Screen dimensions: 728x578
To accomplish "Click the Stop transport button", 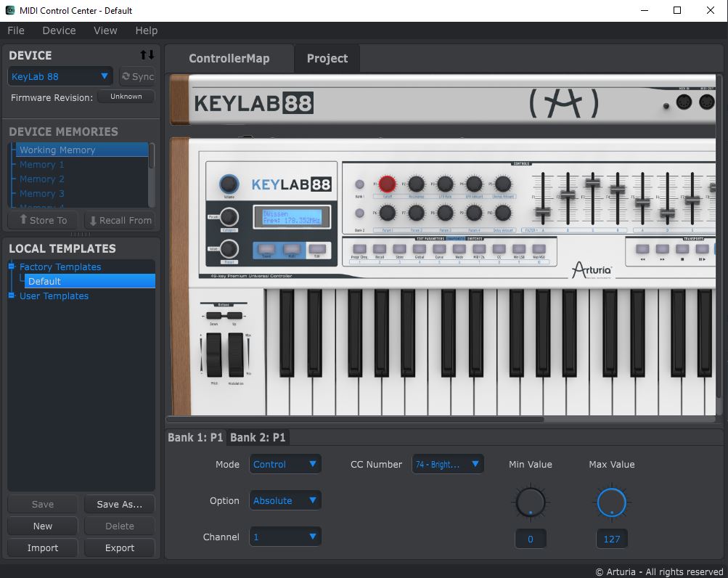I will tap(682, 249).
